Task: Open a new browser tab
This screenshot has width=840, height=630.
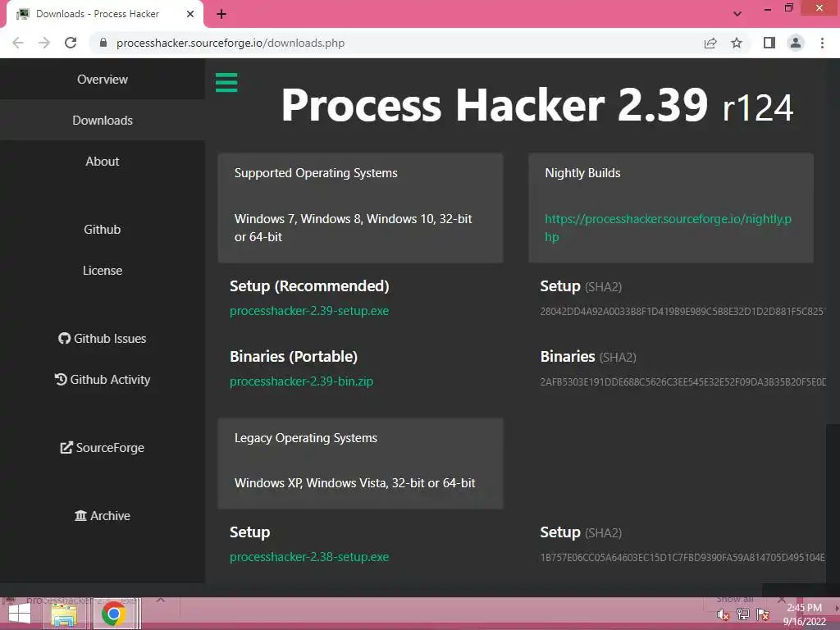Action: [221, 14]
